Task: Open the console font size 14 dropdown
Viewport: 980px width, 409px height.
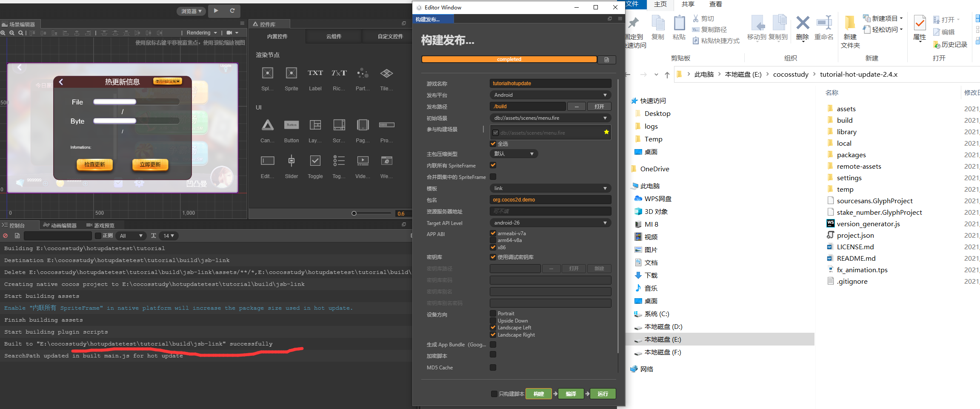Action: (169, 236)
